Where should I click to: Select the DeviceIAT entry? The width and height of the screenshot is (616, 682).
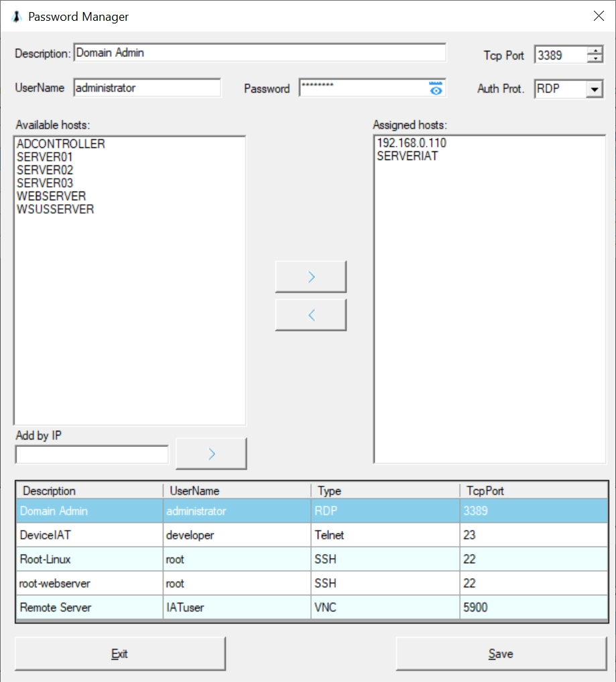pyautogui.click(x=90, y=535)
